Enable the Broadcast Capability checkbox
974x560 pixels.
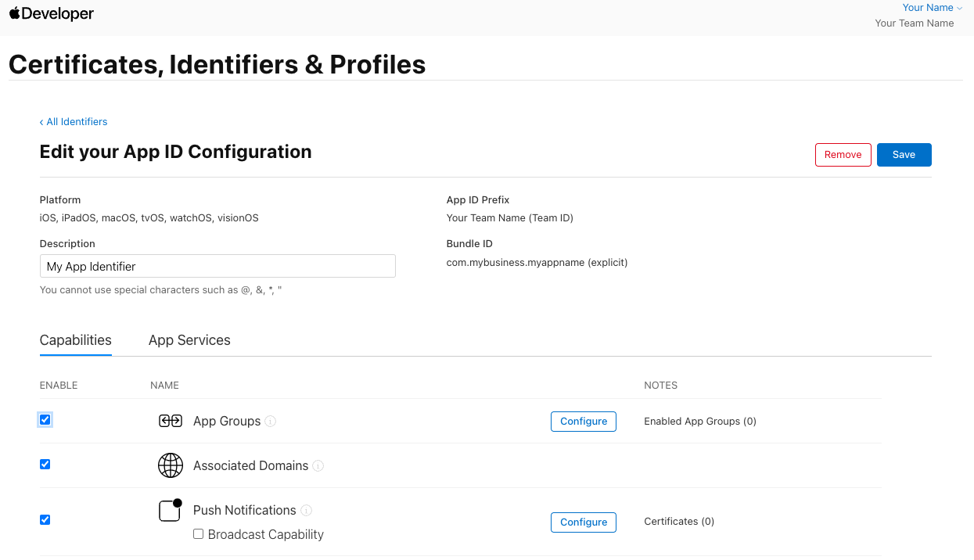click(199, 534)
